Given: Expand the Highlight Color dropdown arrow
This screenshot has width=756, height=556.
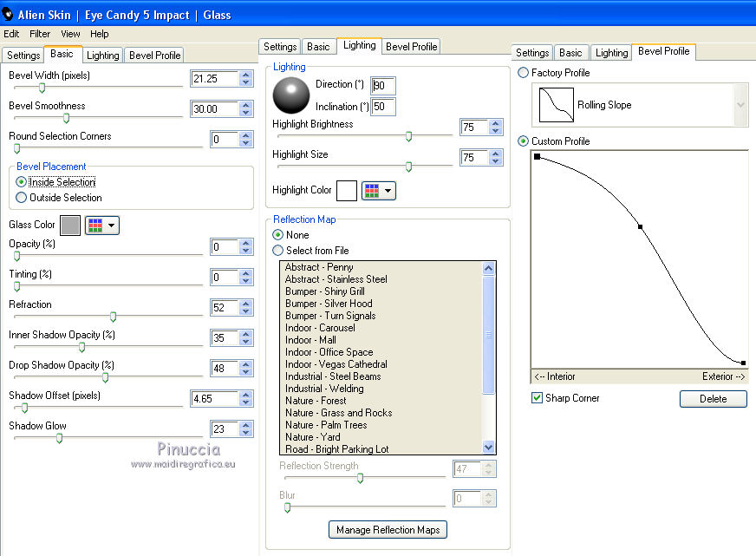Looking at the screenshot, I should (x=388, y=191).
